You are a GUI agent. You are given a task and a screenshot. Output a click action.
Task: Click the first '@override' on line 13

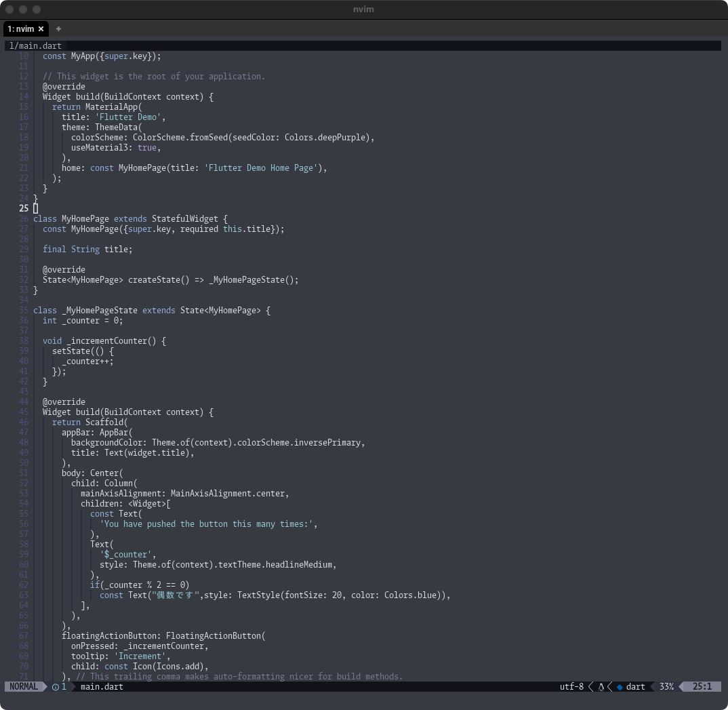pos(64,87)
